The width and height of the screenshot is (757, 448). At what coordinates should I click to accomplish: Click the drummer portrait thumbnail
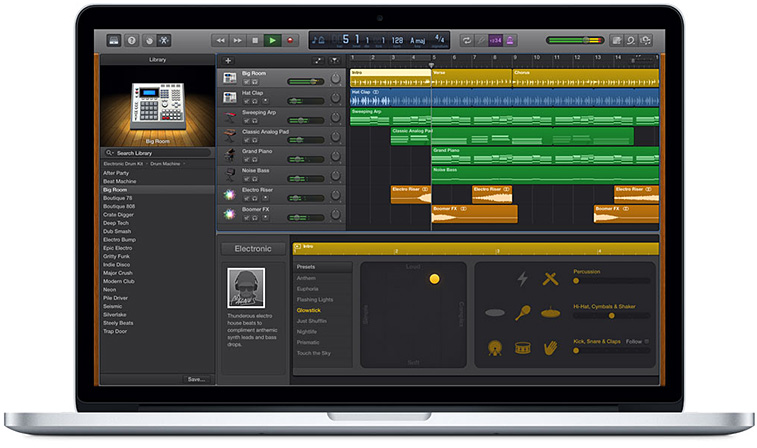tap(246, 288)
